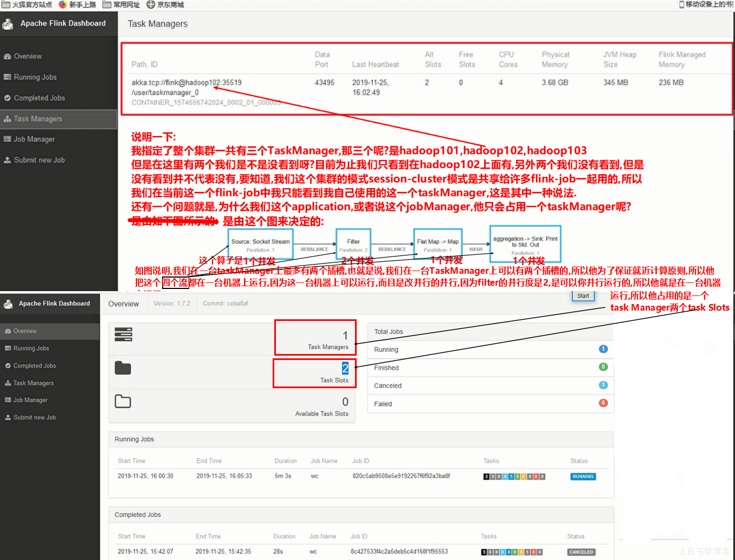Click the Flink squirrel logo in lower dashboard
The width and height of the screenshot is (735, 560).
click(x=8, y=304)
